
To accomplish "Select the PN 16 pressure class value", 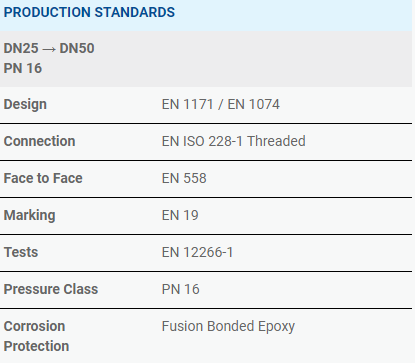I will (181, 289).
